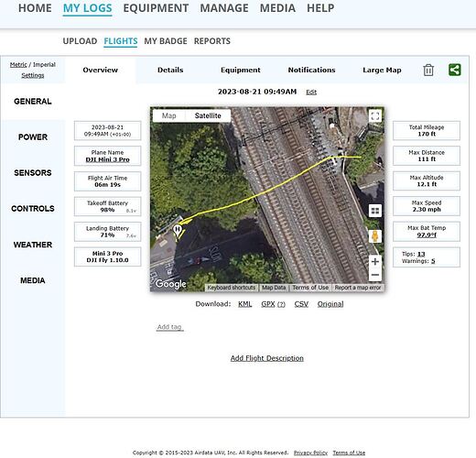Viewport: 476px width, 458px height.
Task: View the 13 tips link
Action: click(x=421, y=254)
